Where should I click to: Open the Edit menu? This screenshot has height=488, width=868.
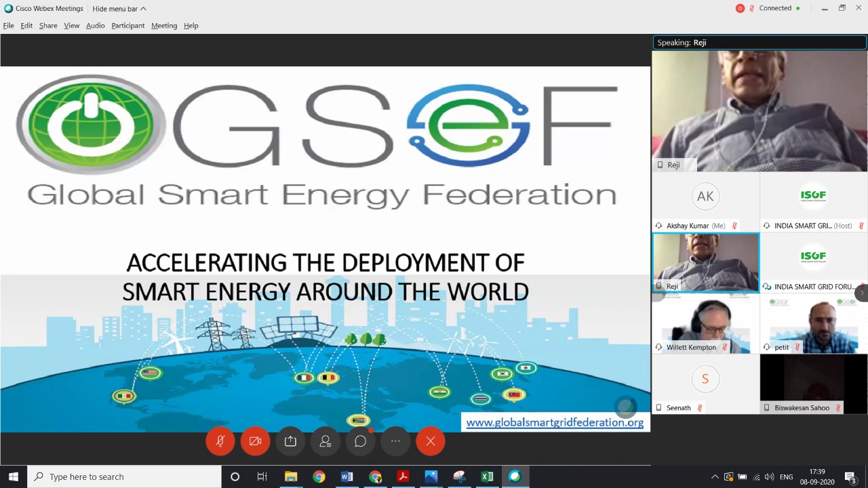point(26,26)
